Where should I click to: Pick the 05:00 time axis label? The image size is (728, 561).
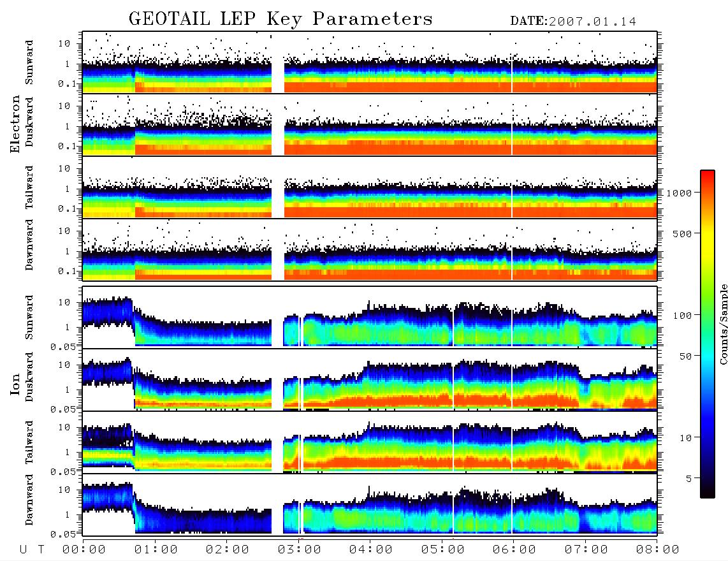point(442,550)
